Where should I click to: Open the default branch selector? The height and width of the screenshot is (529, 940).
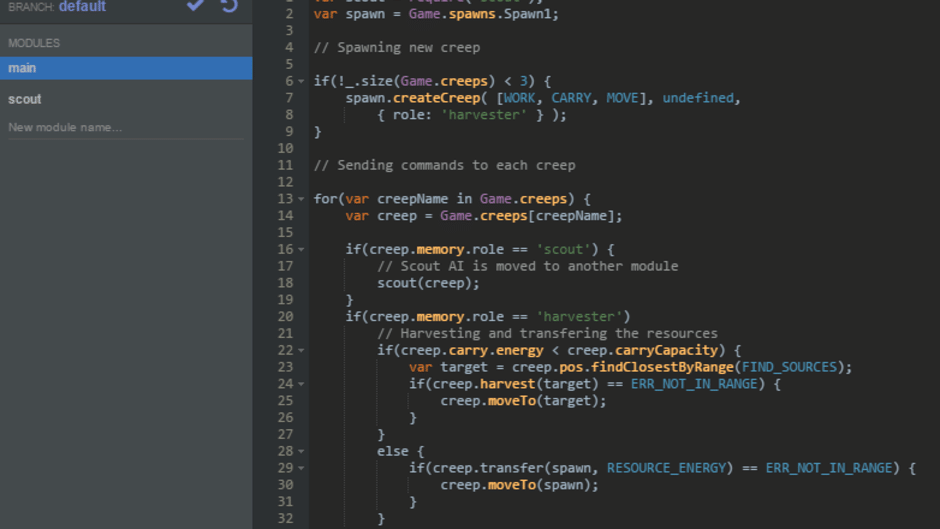[x=82, y=7]
